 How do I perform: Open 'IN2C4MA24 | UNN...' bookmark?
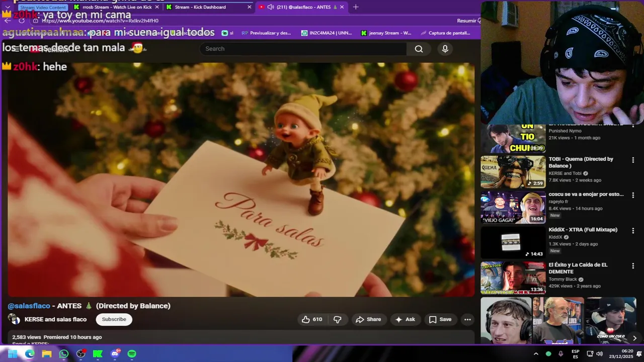(327, 33)
